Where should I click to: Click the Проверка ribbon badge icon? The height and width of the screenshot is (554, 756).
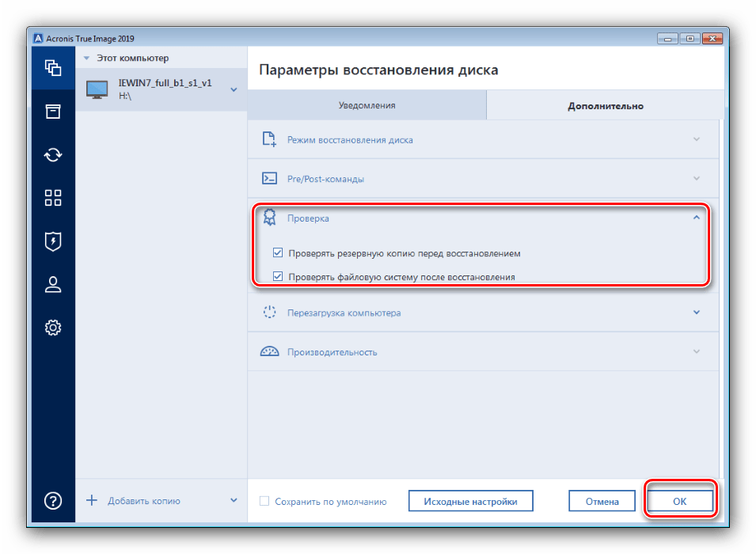(269, 218)
